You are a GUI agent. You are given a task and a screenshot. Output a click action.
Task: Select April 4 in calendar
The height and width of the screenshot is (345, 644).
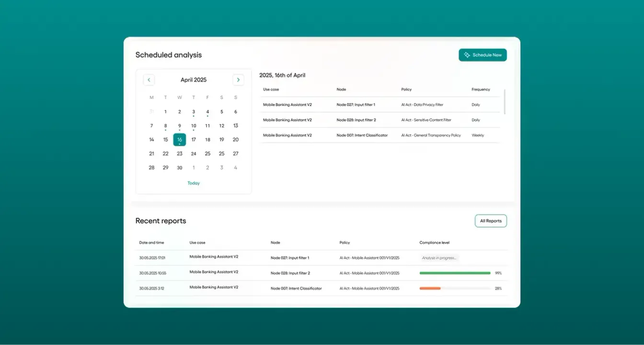[207, 112]
